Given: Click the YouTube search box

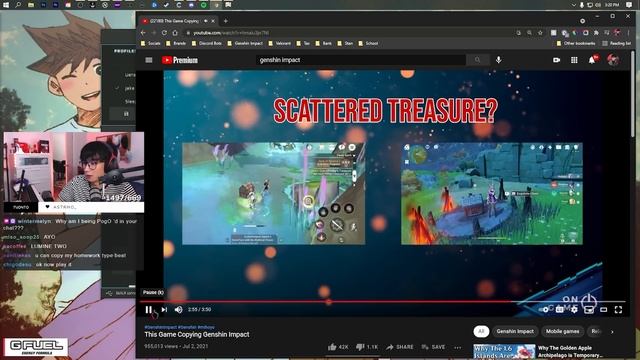Looking at the screenshot, I should click(x=361, y=60).
